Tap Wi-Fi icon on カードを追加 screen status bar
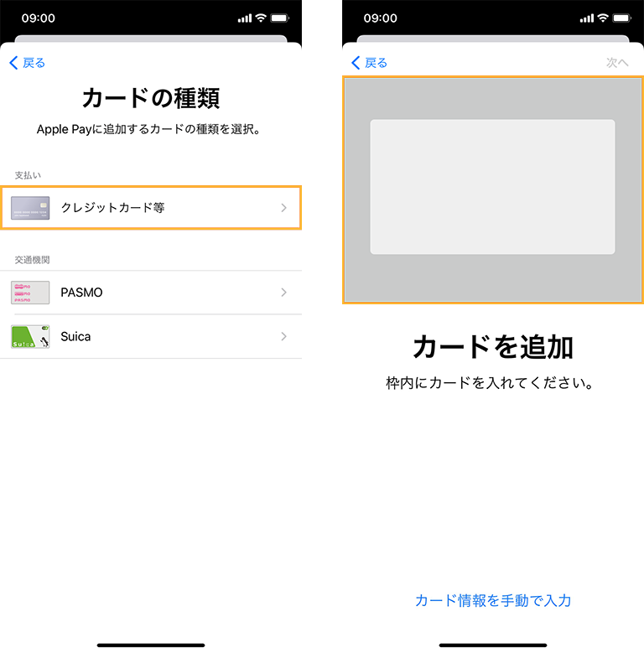644x653 pixels. (602, 18)
